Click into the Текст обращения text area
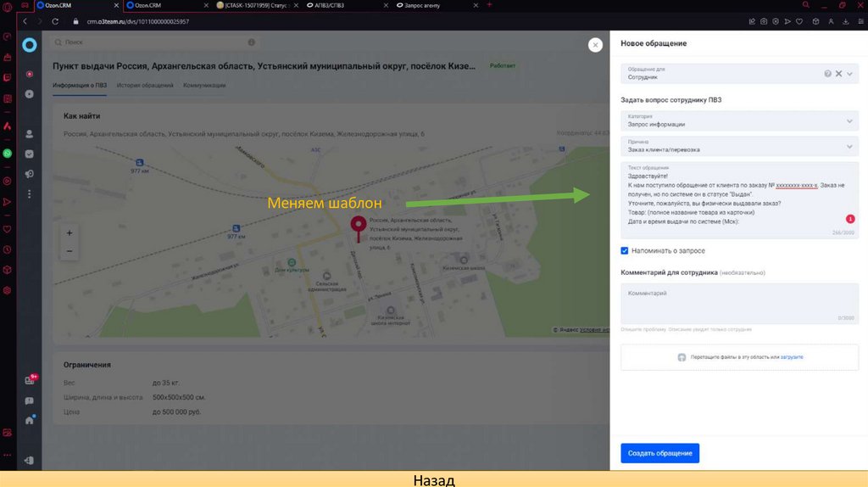Viewport: 868px width, 487px height. tap(739, 200)
